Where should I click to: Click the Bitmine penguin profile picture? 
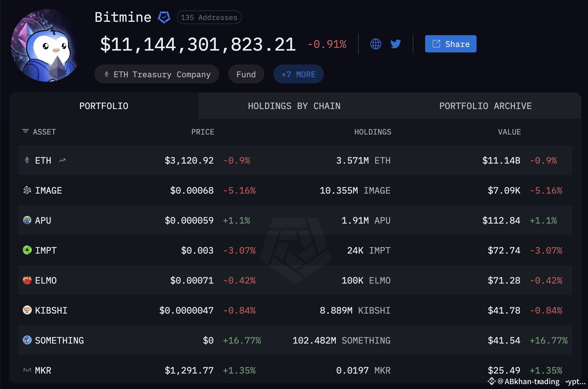[45, 45]
